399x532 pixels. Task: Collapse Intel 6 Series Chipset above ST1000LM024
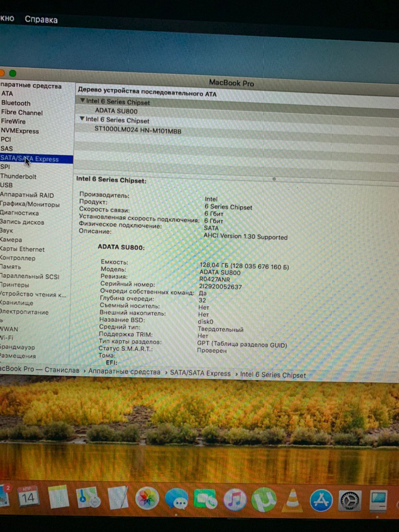82,119
